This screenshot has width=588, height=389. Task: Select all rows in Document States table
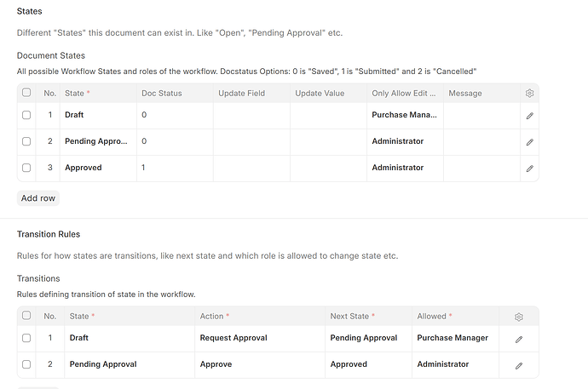pos(27,93)
